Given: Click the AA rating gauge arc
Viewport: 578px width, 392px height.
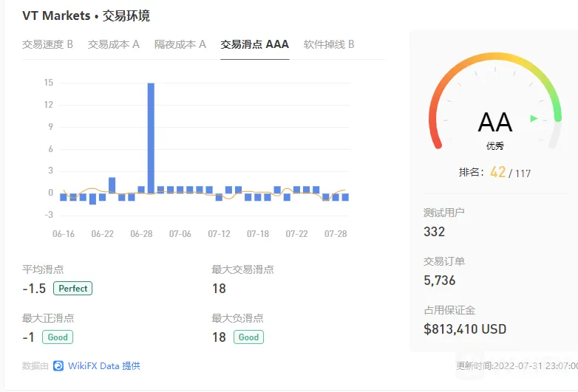Looking at the screenshot, I should click(x=495, y=101).
